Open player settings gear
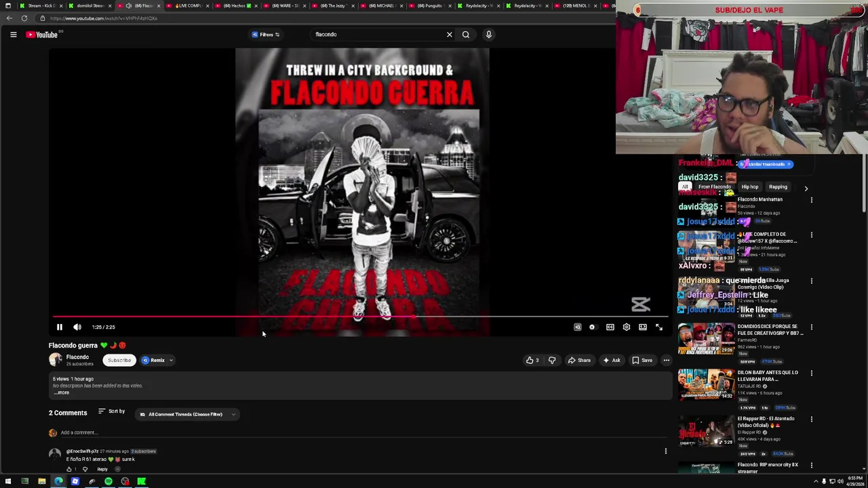This screenshot has height=488, width=868. click(627, 327)
